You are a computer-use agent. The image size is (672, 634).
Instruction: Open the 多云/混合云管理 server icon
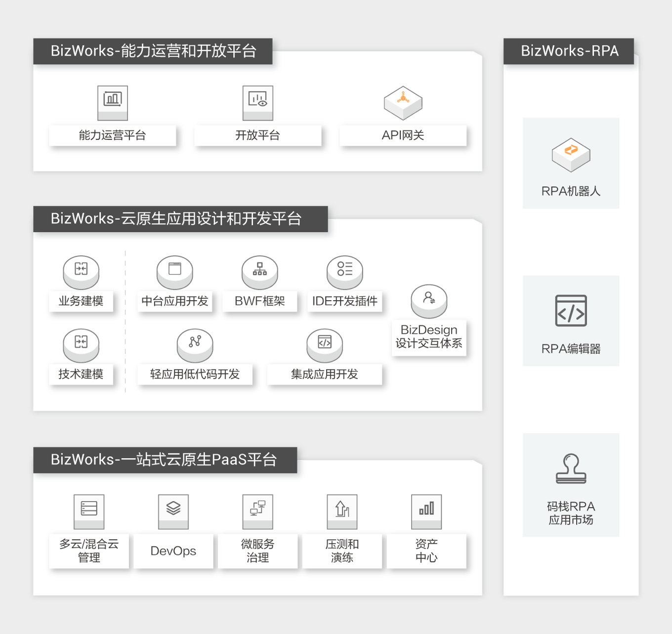[x=89, y=512]
